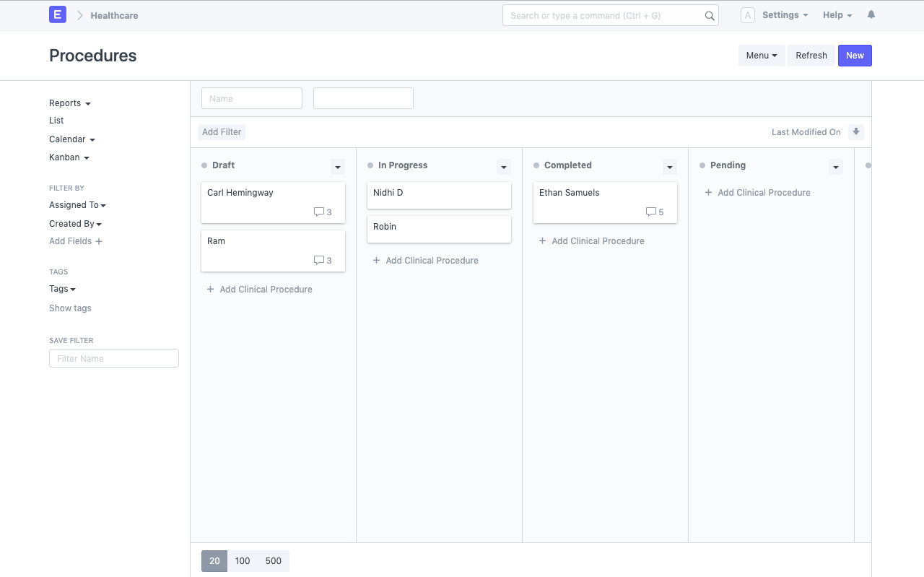Switch to List view in sidebar
This screenshot has height=577, width=924.
pyautogui.click(x=56, y=121)
